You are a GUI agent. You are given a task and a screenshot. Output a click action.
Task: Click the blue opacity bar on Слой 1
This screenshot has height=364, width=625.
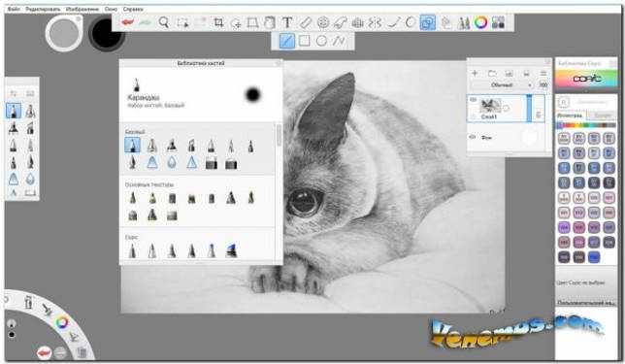click(x=529, y=109)
